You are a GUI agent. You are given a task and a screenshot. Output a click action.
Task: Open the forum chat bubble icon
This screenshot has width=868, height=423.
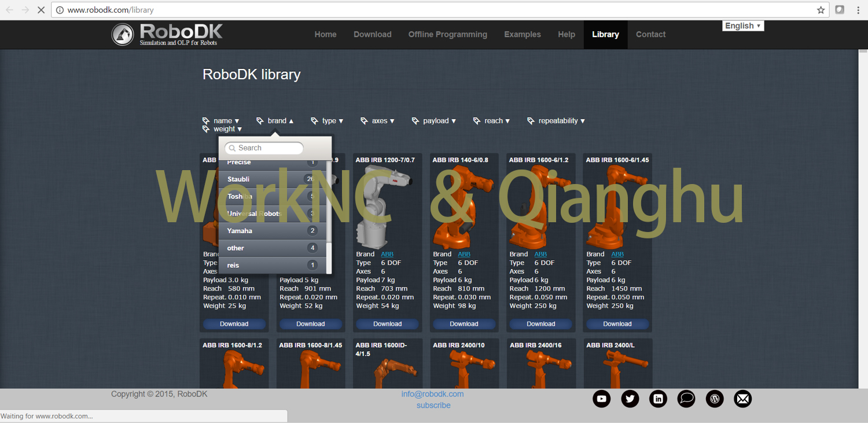686,399
